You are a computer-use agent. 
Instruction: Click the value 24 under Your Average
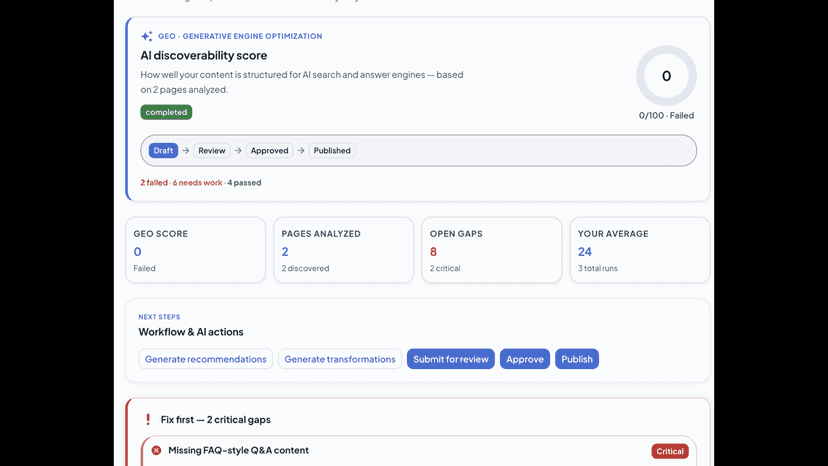pyautogui.click(x=585, y=251)
